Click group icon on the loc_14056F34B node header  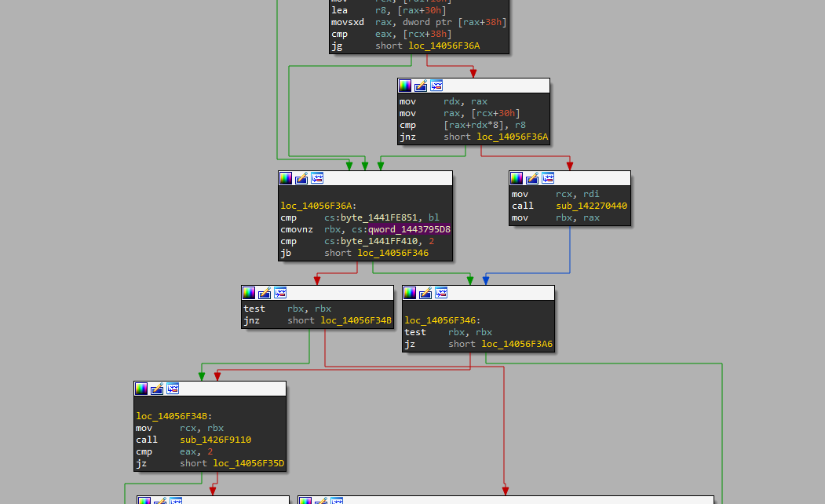[x=173, y=389]
